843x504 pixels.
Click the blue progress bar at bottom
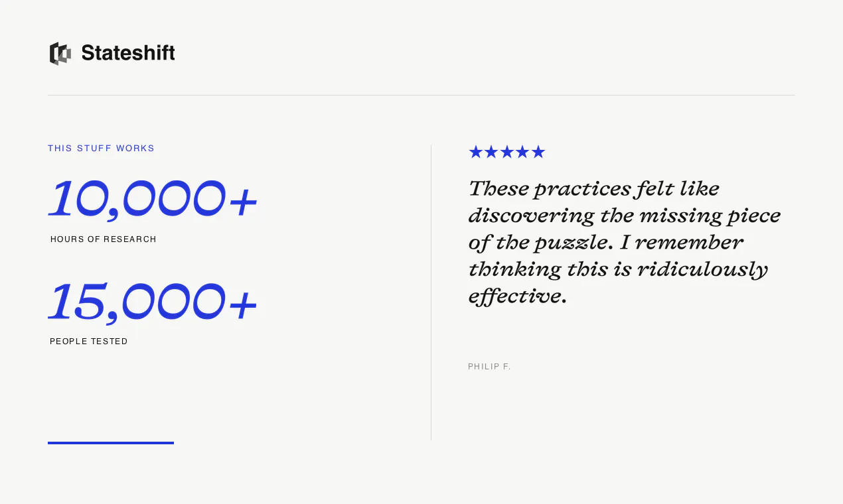111,443
